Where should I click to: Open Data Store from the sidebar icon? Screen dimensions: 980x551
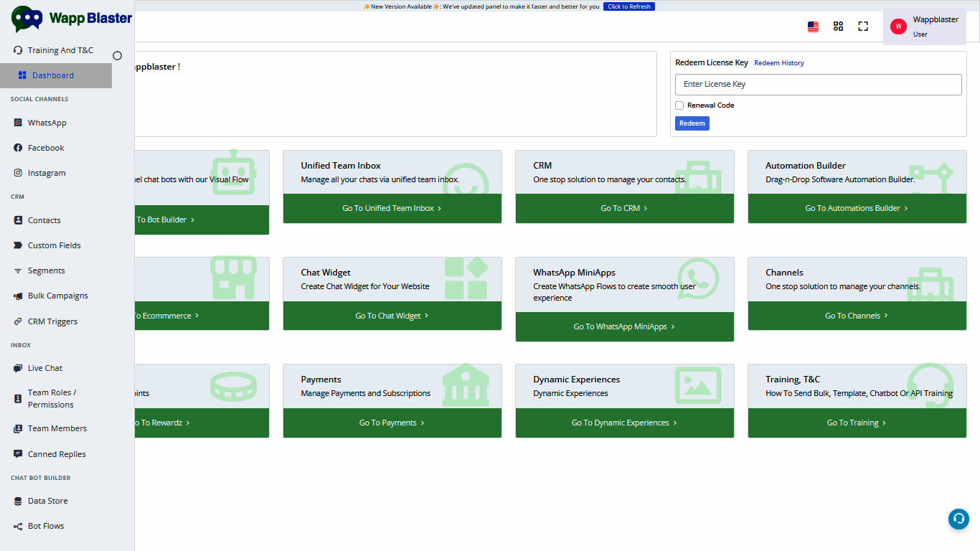click(17, 501)
